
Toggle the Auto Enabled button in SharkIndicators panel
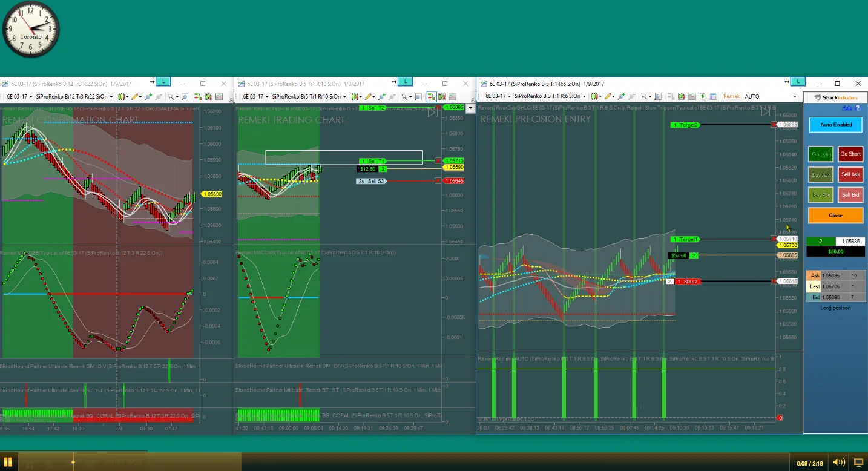[836, 125]
